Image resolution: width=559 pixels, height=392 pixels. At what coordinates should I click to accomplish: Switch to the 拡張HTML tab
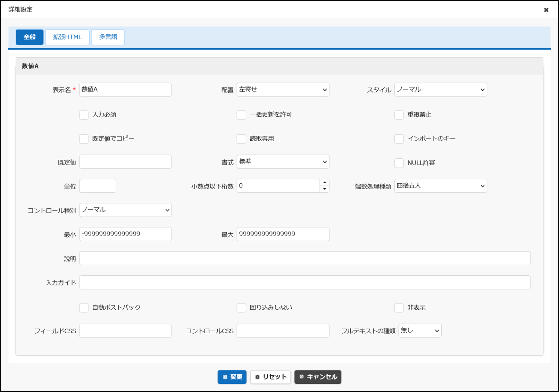coord(67,37)
